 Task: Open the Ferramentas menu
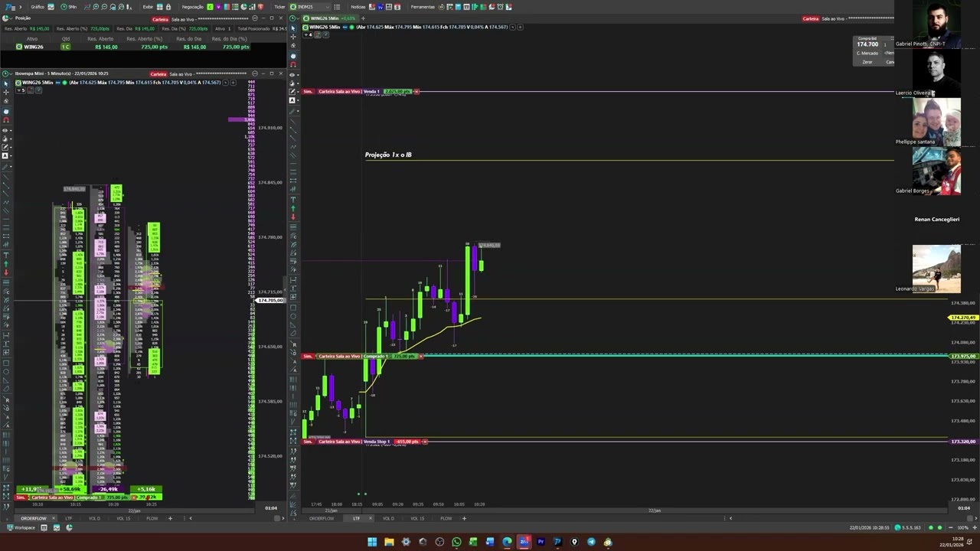coord(423,7)
